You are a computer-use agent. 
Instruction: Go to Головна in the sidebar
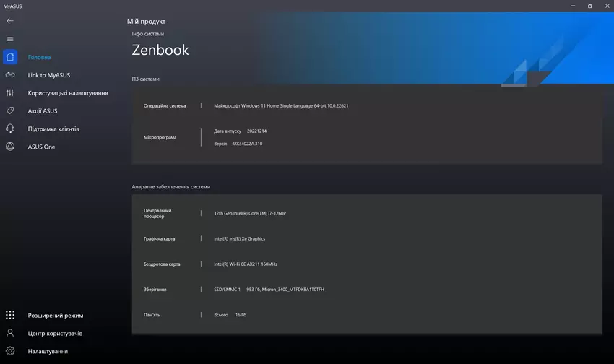pyautogui.click(x=40, y=57)
